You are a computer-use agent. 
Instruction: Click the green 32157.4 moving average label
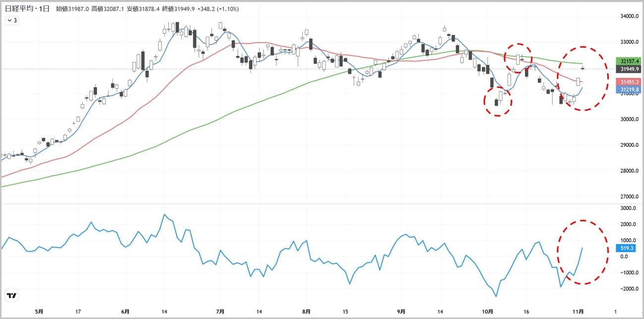point(628,61)
